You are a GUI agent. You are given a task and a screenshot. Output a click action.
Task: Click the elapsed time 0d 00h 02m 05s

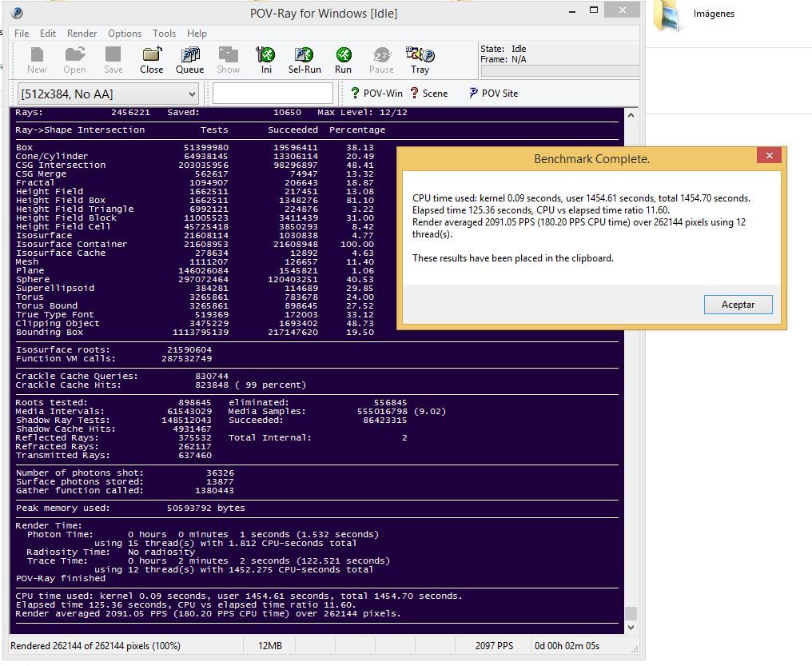tap(567, 646)
